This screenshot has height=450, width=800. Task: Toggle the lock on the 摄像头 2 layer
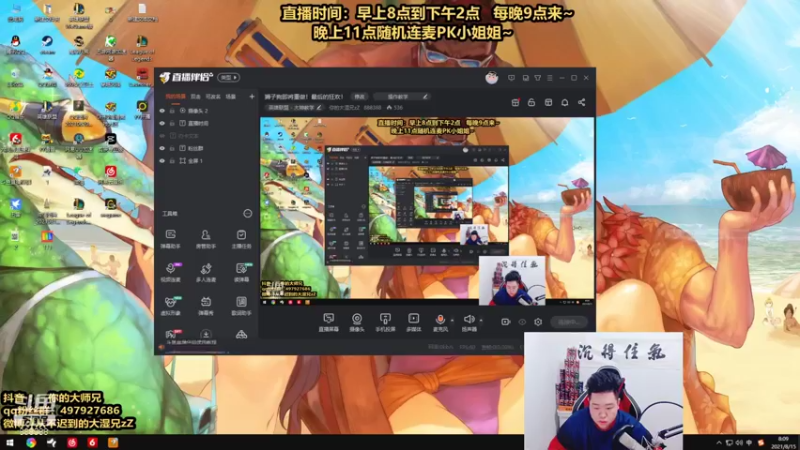pyautogui.click(x=172, y=111)
